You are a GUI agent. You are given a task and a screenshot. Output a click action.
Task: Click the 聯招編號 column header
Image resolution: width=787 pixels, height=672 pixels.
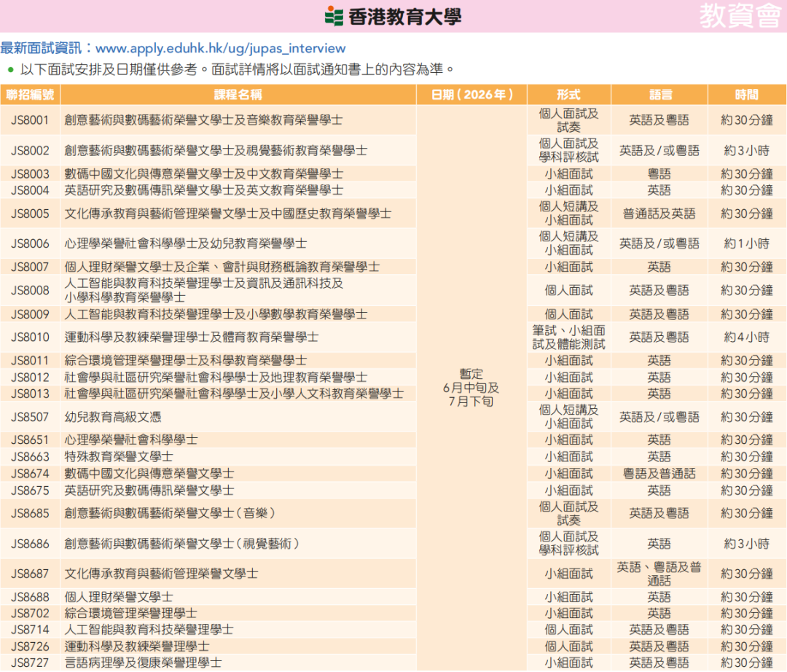(x=28, y=95)
